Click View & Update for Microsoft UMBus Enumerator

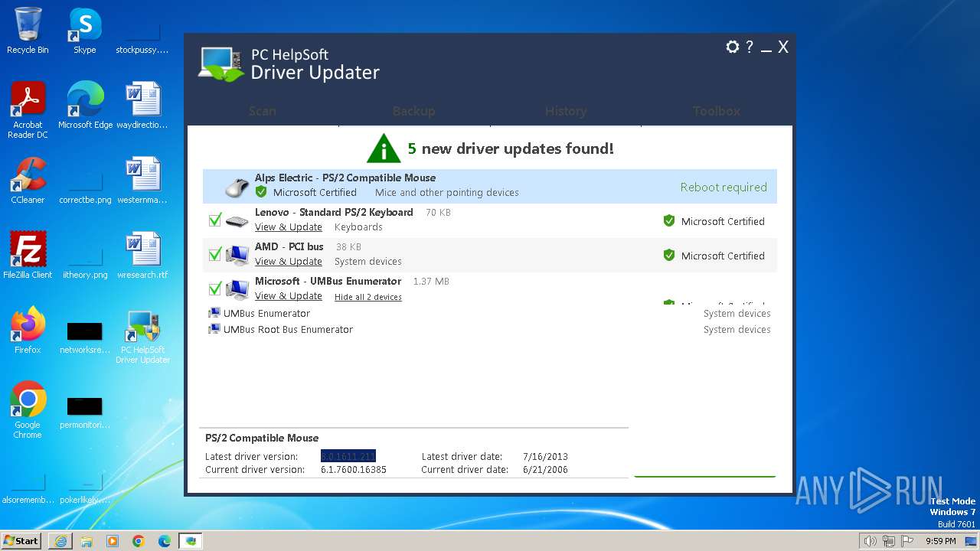pyautogui.click(x=289, y=295)
